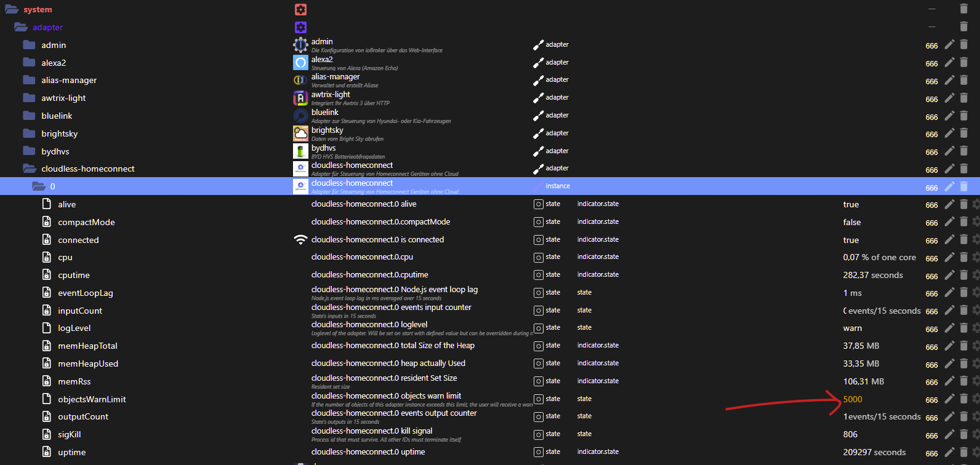Viewport: 980px width, 465px height.
Task: Delete the compactMode state
Action: tap(964, 222)
